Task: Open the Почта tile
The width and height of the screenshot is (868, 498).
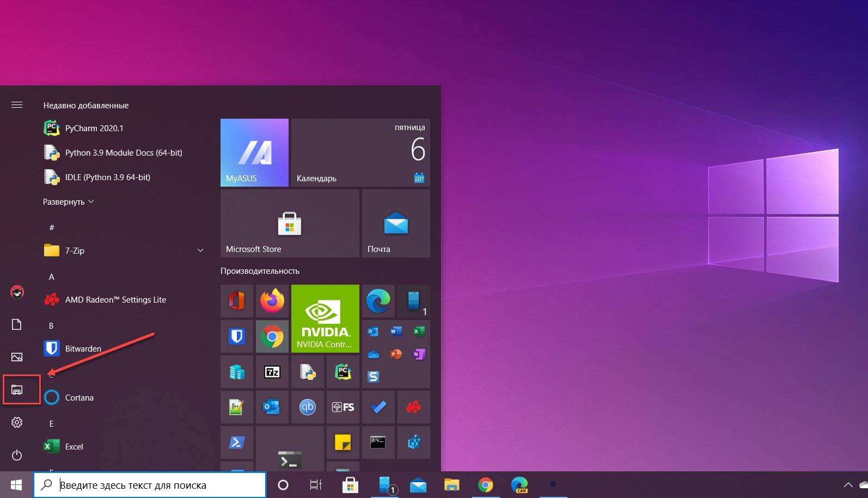Action: [x=396, y=223]
